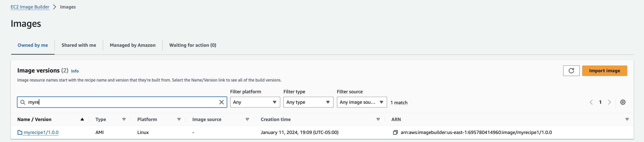Sort by Platform column arrow

pos(179,119)
